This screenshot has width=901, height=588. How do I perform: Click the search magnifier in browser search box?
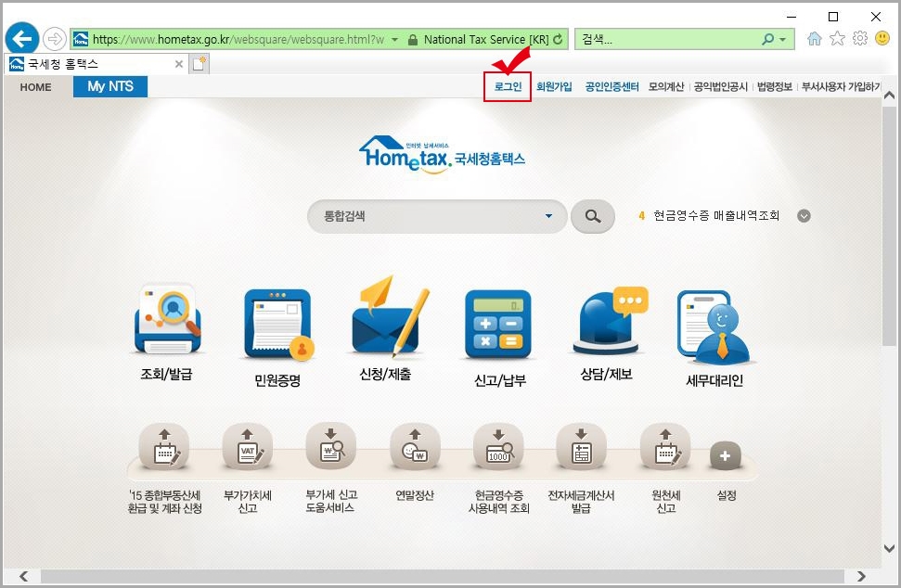coord(767,39)
